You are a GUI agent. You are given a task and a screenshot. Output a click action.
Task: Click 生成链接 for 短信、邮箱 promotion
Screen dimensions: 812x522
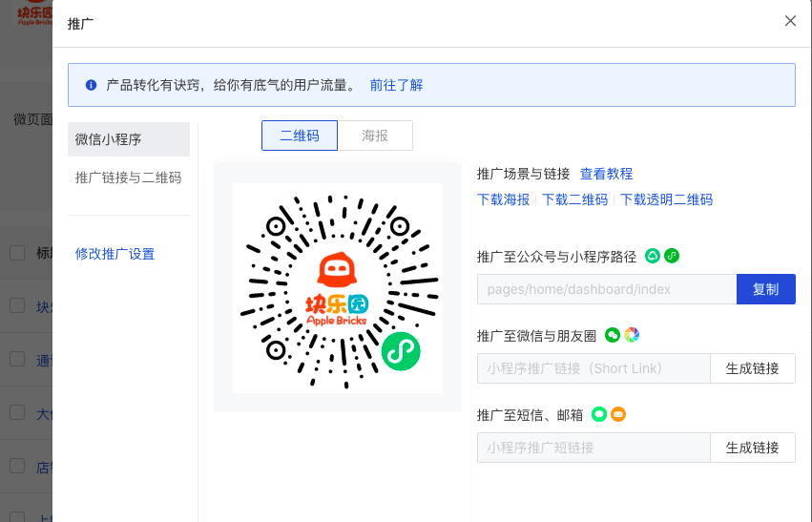click(x=753, y=448)
